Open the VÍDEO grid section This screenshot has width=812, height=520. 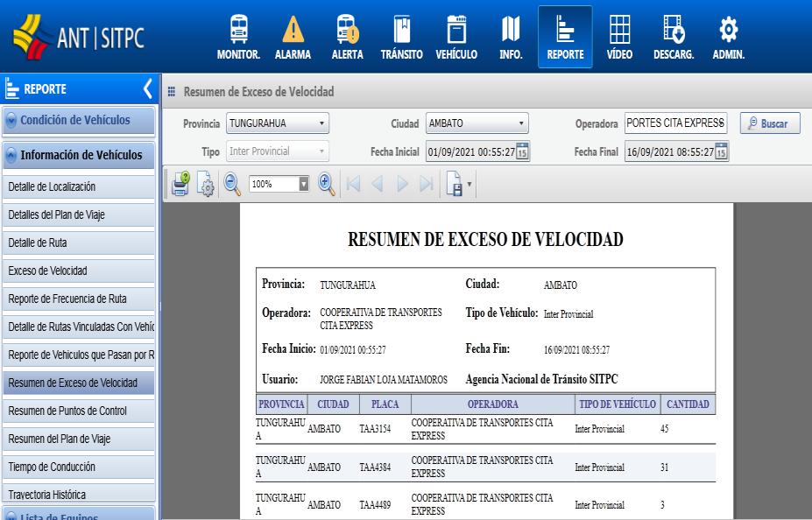[x=619, y=38]
